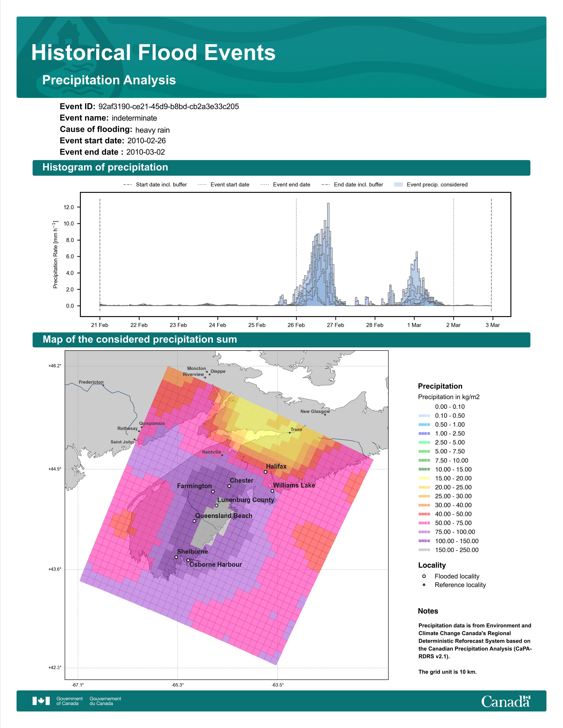Click the Queensland Beach label on map
Viewport: 563px width, 728px height.
(223, 516)
